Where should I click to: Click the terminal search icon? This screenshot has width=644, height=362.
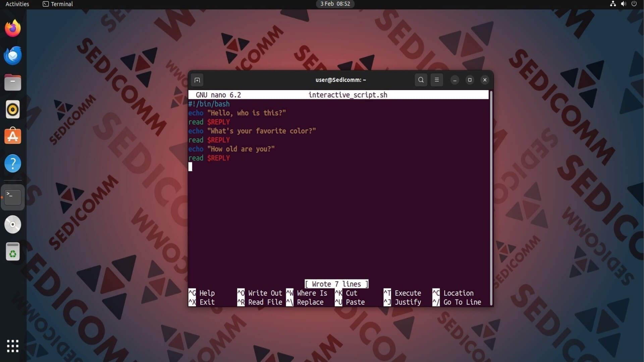[x=421, y=80]
